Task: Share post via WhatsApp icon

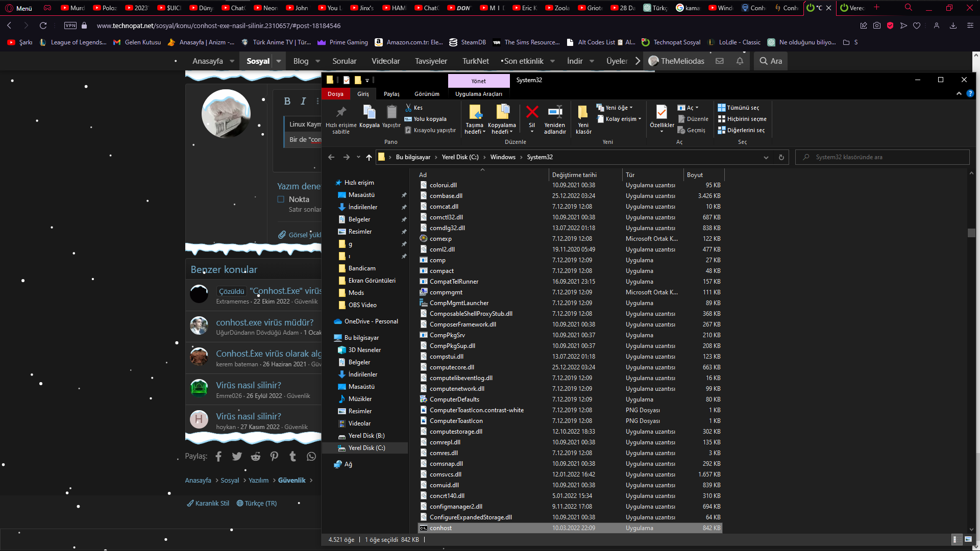Action: pos(311,457)
